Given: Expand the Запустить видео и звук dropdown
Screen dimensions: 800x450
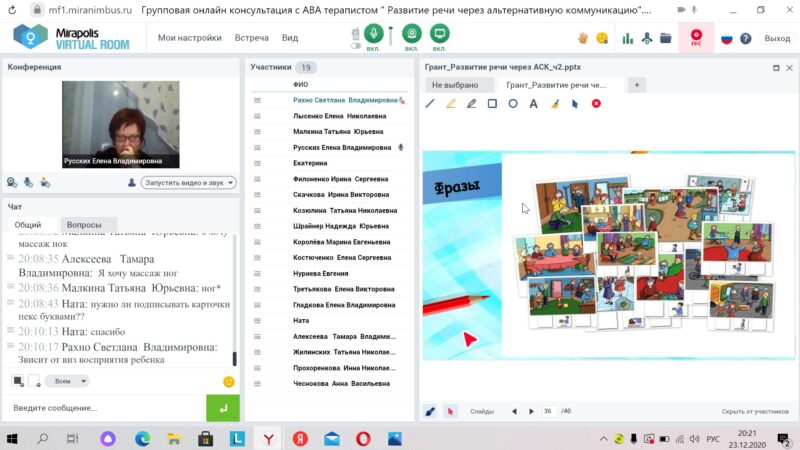Looking at the screenshot, I should pos(189,183).
